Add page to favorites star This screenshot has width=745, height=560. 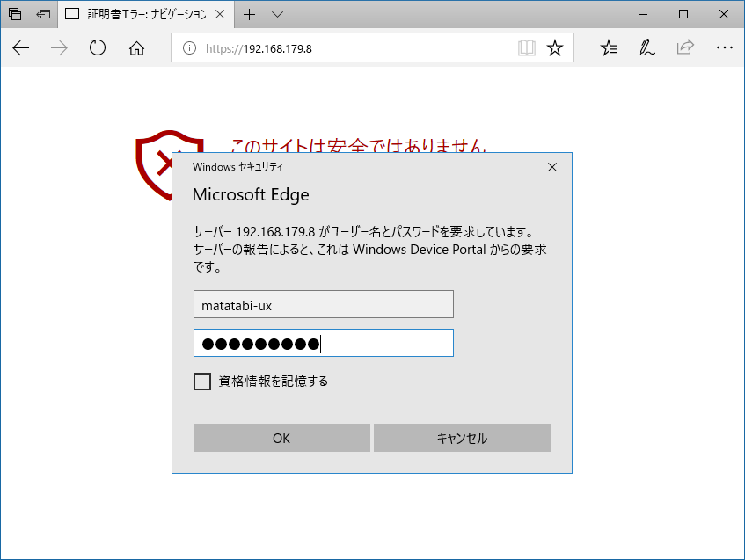click(554, 48)
